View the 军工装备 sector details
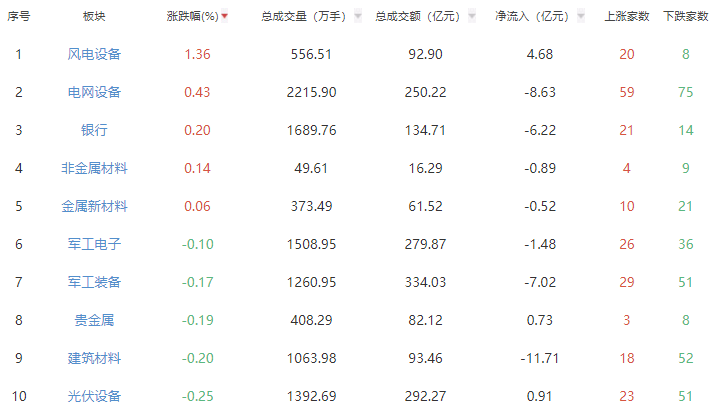Screen dimensions: 712x415 pyautogui.click(x=94, y=282)
